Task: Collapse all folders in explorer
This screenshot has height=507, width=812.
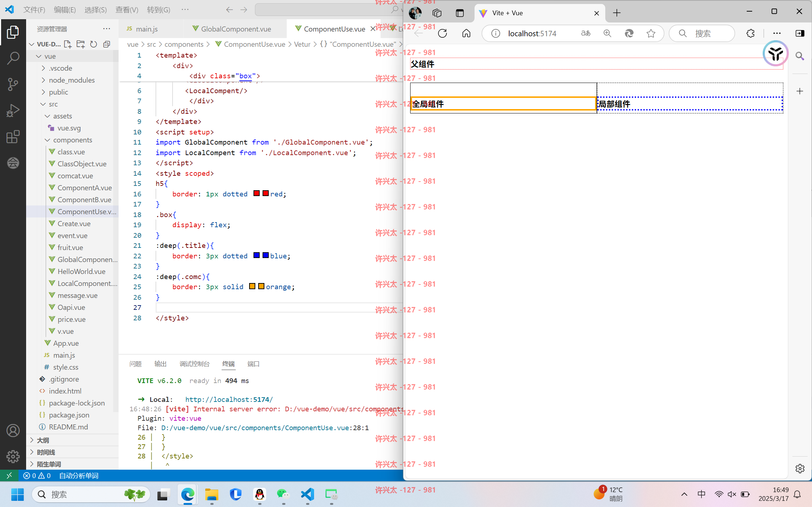Action: point(107,44)
